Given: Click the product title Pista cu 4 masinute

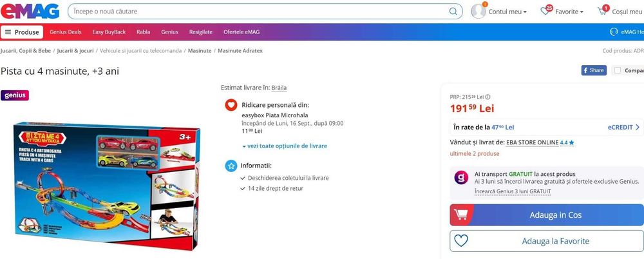Looking at the screenshot, I should coord(59,72).
